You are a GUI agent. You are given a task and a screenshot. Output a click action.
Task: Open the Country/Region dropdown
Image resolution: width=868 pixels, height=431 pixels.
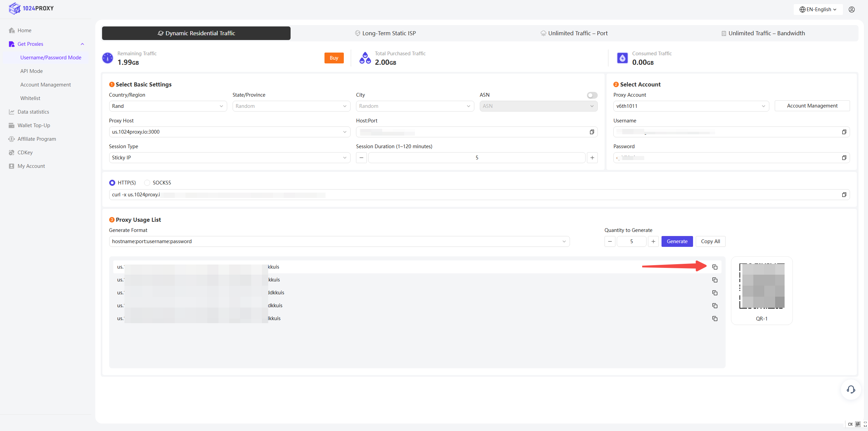(167, 106)
